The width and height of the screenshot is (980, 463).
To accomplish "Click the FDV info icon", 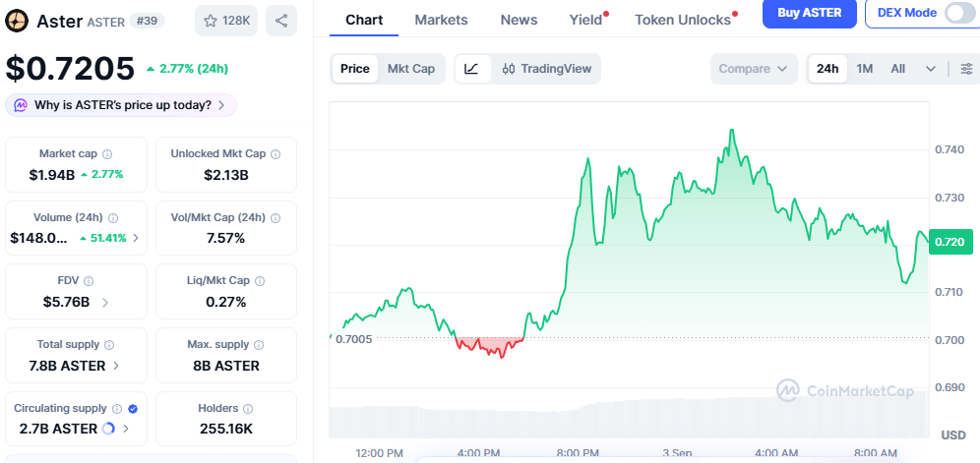I will [x=89, y=281].
